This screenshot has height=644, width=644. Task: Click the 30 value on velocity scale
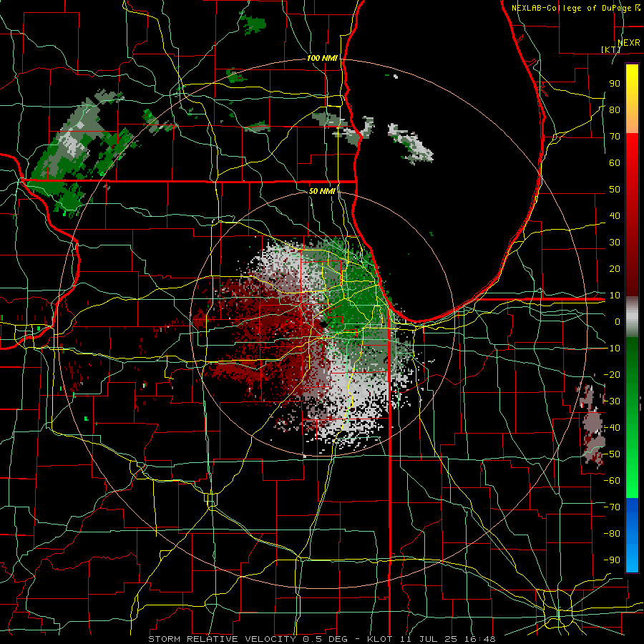[x=615, y=243]
